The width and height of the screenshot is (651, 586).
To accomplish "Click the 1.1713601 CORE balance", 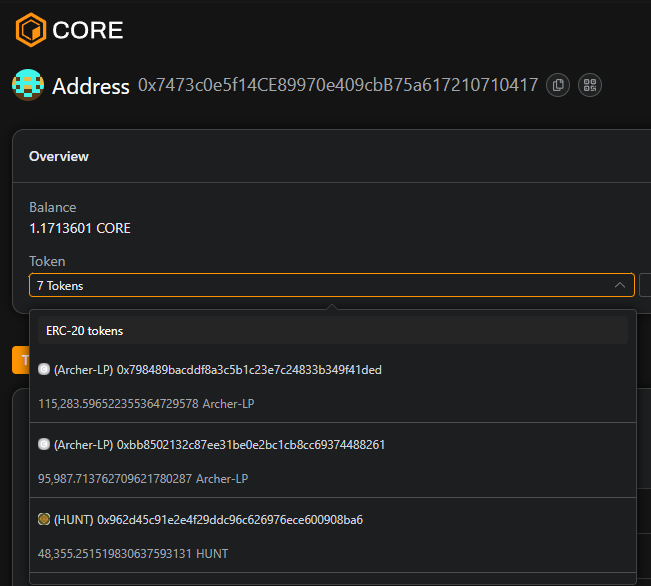I will tap(80, 228).
